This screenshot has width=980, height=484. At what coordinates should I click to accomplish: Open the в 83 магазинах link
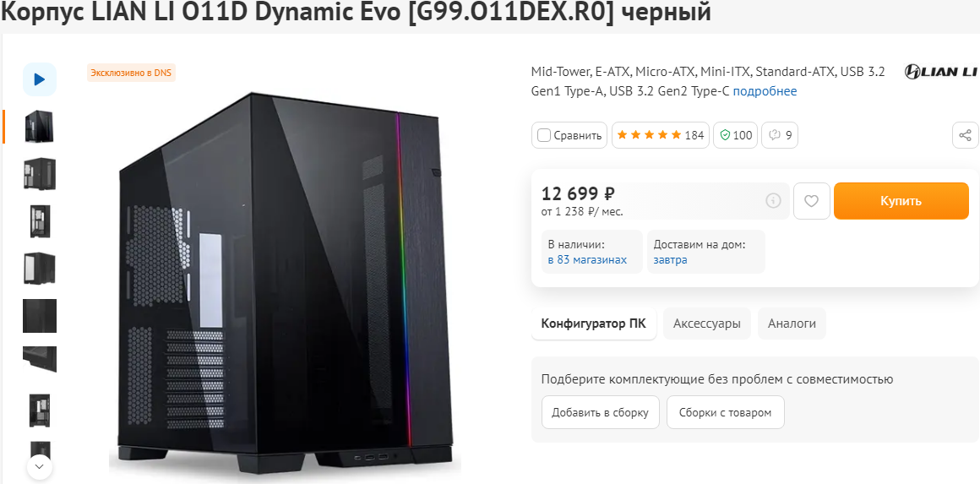pyautogui.click(x=587, y=260)
